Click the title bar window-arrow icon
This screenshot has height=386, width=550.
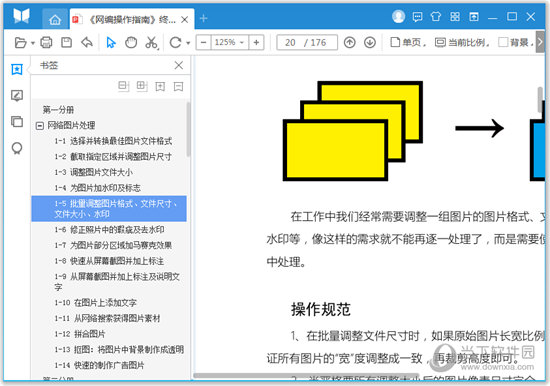(474, 16)
